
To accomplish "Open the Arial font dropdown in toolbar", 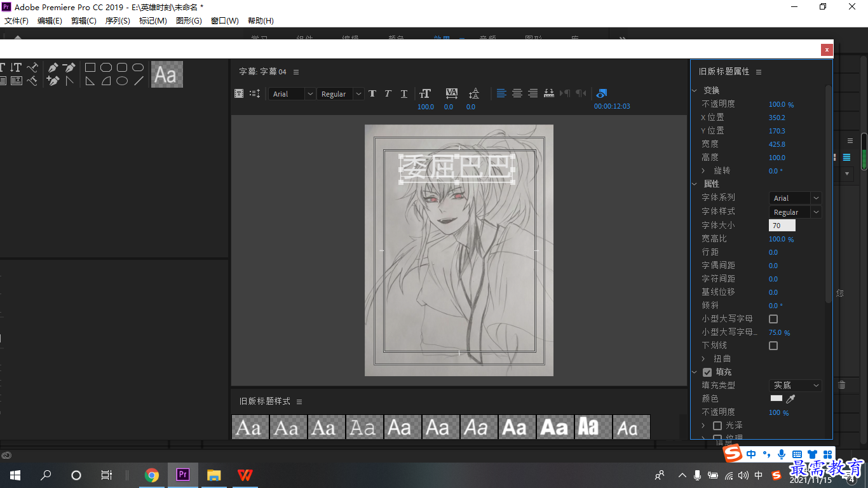I will (292, 93).
